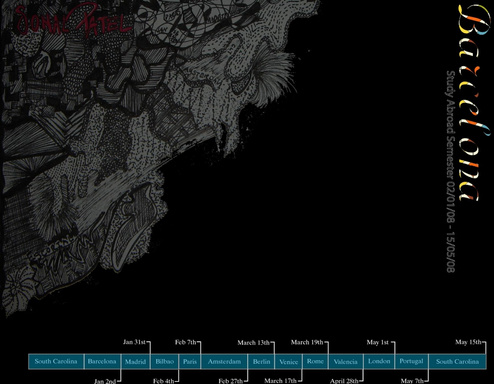Viewport: 494px width, 384px height.
Task: Click the first South Carolina timeline segment
Action: [56, 361]
